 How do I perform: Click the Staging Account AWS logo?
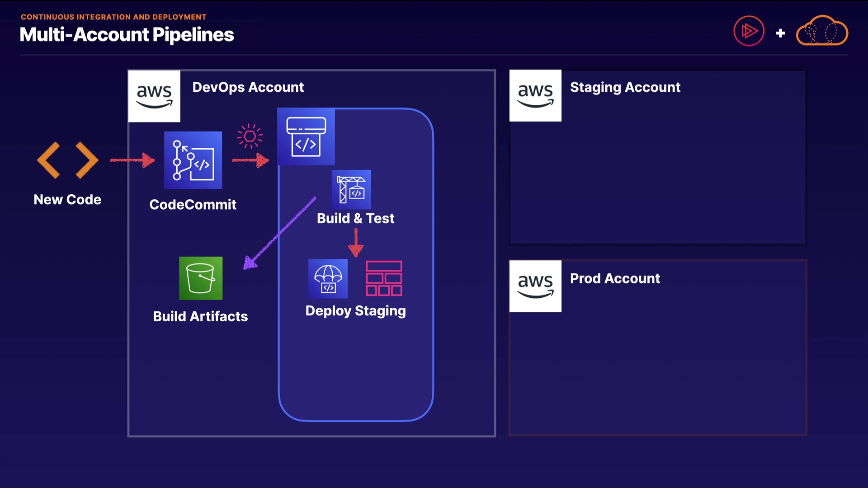(535, 96)
